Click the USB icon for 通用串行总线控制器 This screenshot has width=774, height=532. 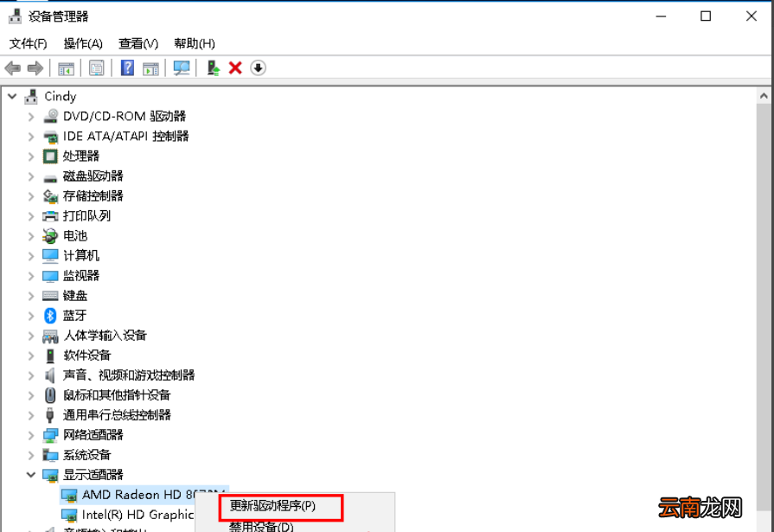[x=50, y=415]
